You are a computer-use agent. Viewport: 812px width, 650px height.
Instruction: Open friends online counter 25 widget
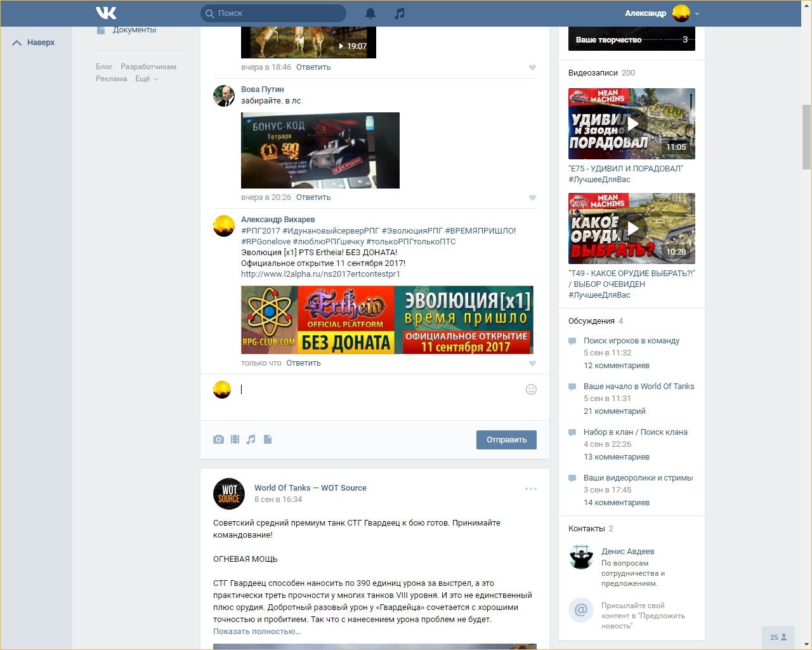point(778,637)
